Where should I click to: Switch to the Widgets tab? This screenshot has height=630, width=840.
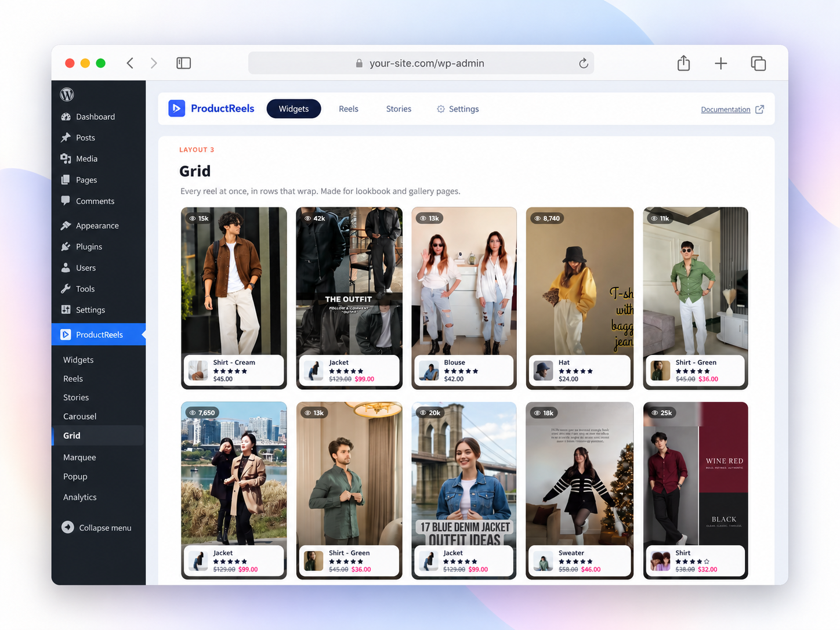pos(294,108)
